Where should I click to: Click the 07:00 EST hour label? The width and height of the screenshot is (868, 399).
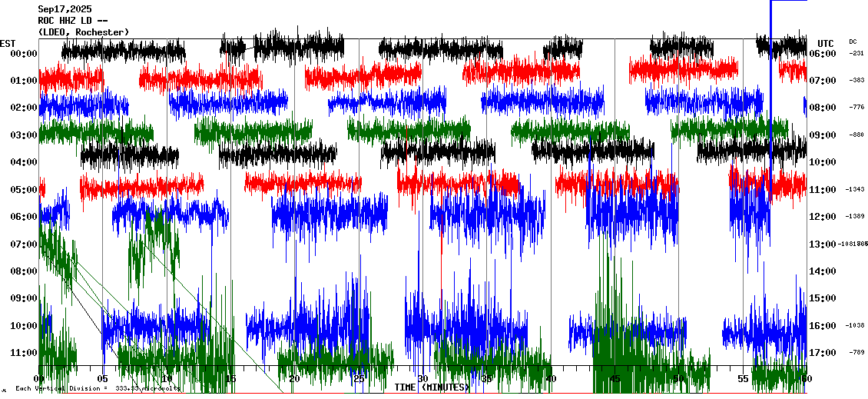pos(24,244)
